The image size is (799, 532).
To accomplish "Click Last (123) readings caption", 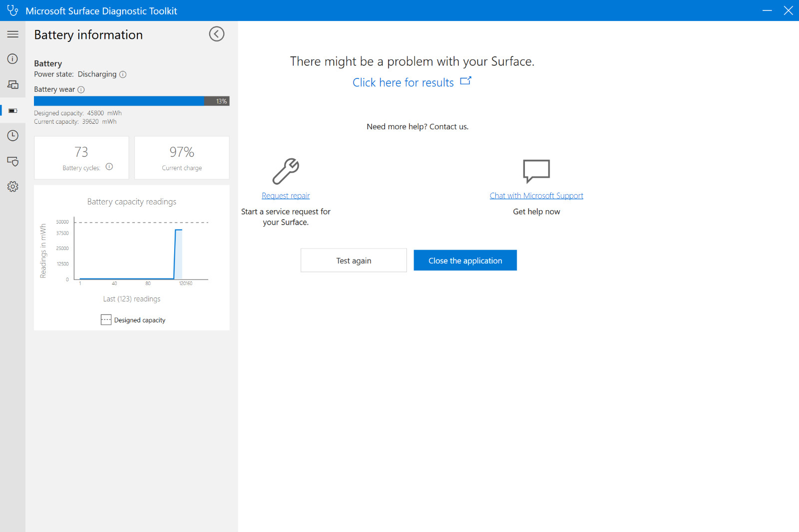I will coord(132,299).
